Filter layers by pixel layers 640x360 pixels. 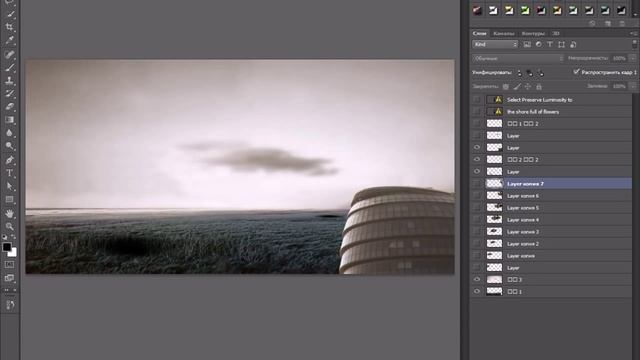pyautogui.click(x=527, y=44)
